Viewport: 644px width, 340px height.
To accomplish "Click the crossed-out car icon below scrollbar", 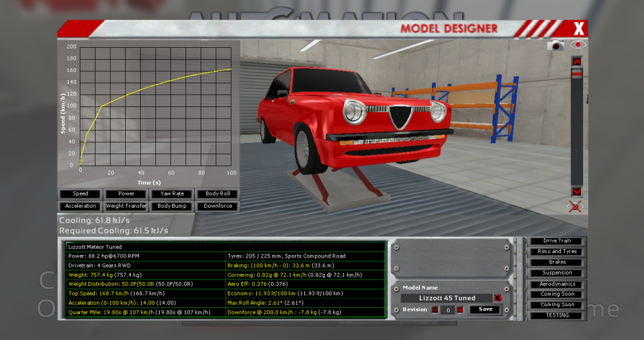I will click(x=575, y=207).
